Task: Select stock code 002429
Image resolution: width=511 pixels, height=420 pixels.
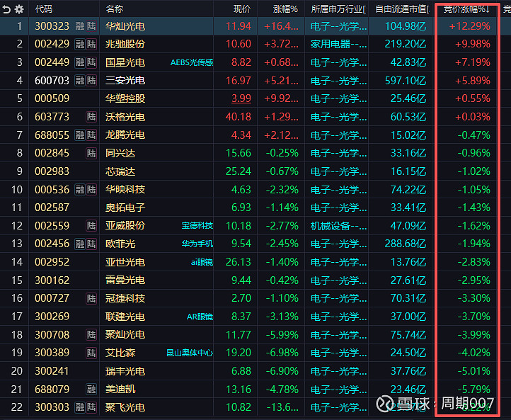Action: tap(52, 44)
